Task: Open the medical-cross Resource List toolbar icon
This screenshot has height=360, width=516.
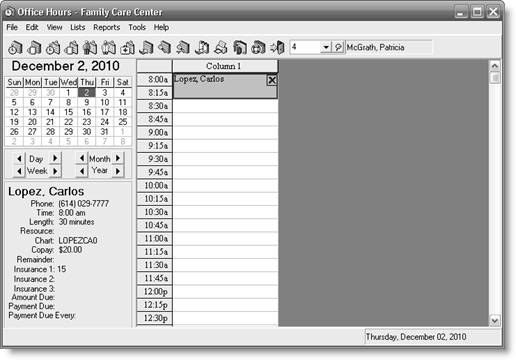Action: pyautogui.click(x=127, y=47)
